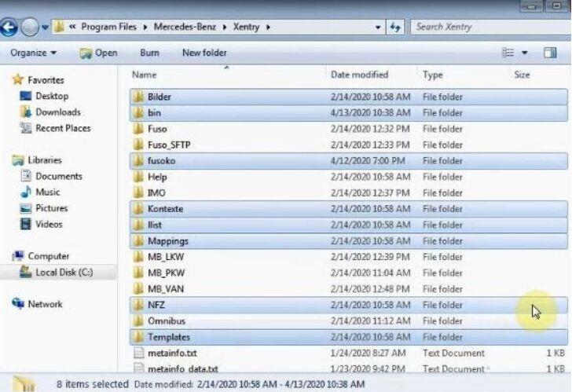Click the IMO folder icon

[x=138, y=193]
